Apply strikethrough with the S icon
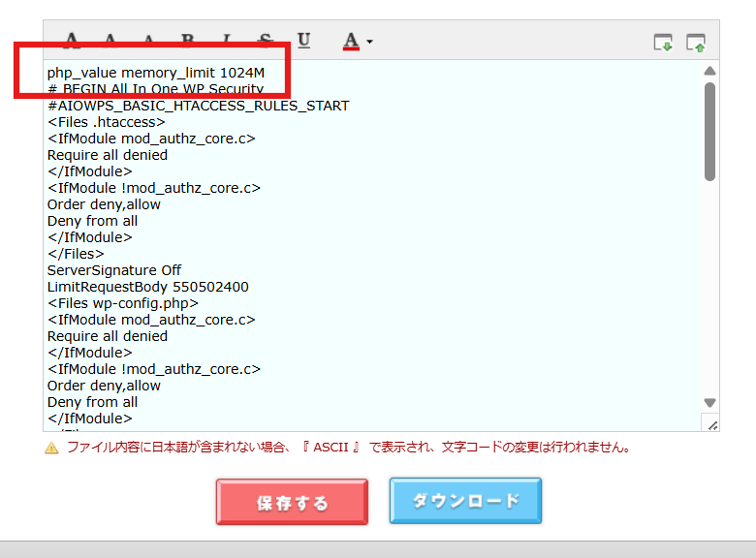Screen dimensions: 756x558 265,40
